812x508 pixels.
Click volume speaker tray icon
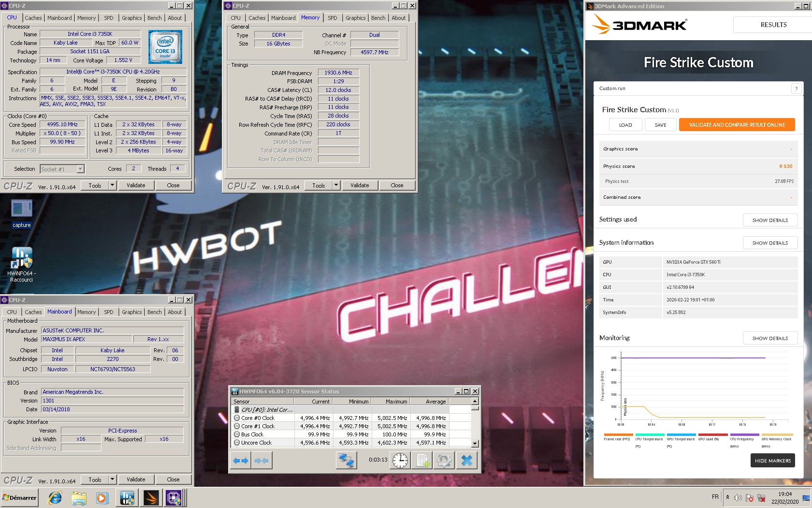point(738,498)
